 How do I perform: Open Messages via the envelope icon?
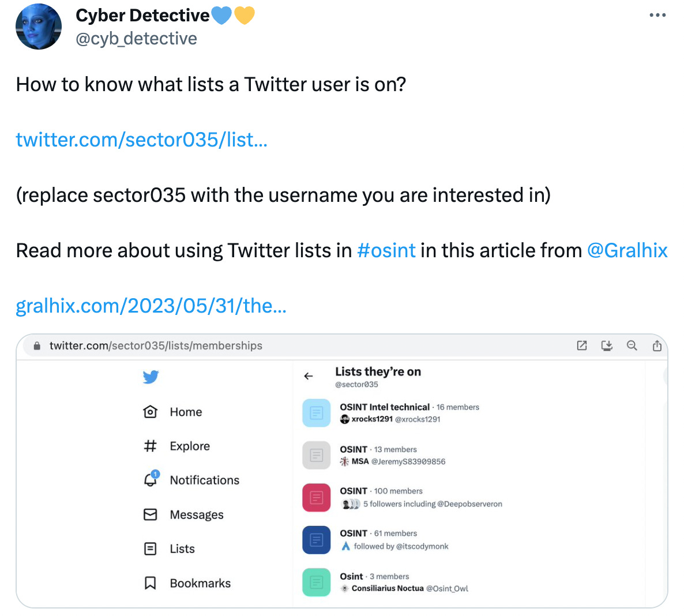click(150, 514)
